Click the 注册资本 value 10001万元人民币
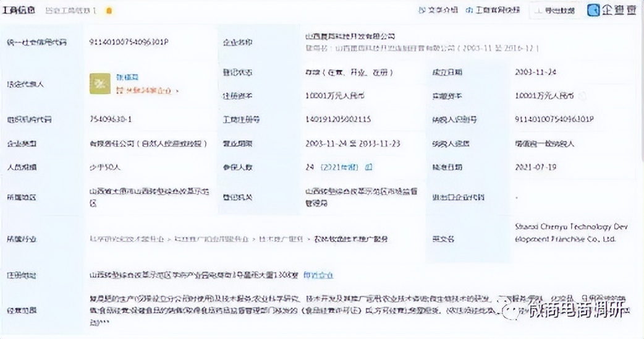644x339 pixels. point(335,96)
